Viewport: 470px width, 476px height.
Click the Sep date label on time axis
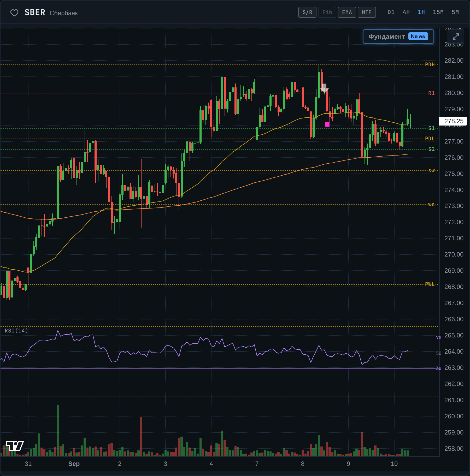[x=74, y=464]
